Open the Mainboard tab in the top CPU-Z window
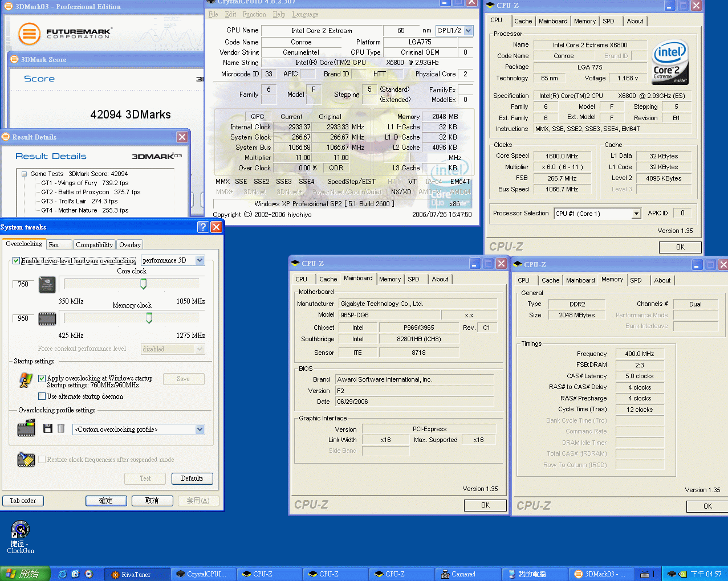This screenshot has width=728, height=581. [x=553, y=21]
